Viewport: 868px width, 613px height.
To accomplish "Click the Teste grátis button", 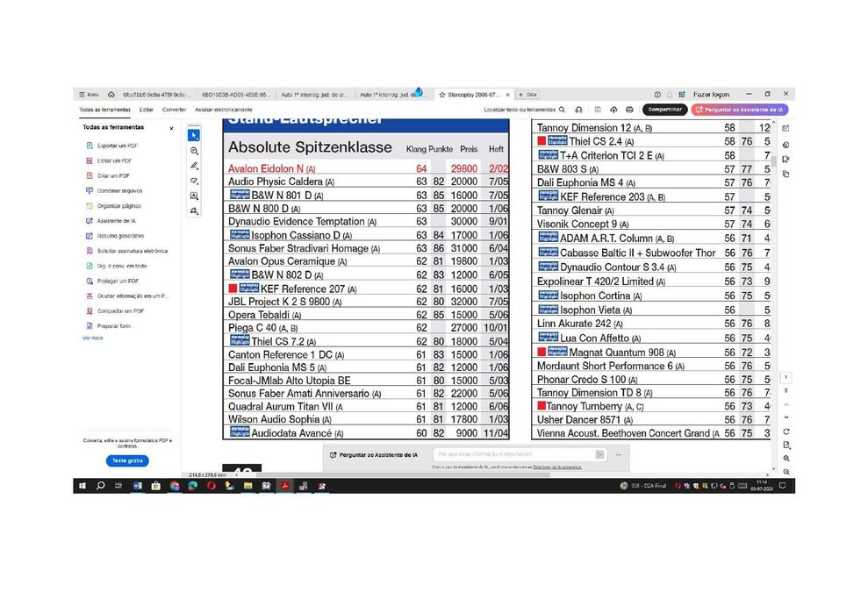I will [x=127, y=460].
